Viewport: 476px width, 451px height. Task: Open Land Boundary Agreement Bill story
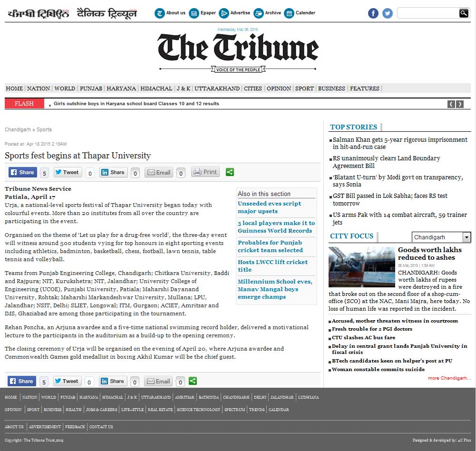click(x=386, y=162)
